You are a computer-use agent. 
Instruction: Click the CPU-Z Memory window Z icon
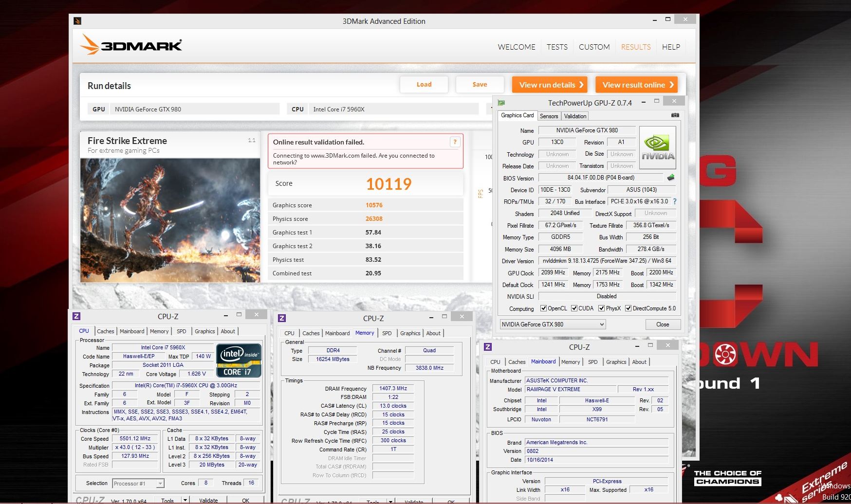(282, 318)
